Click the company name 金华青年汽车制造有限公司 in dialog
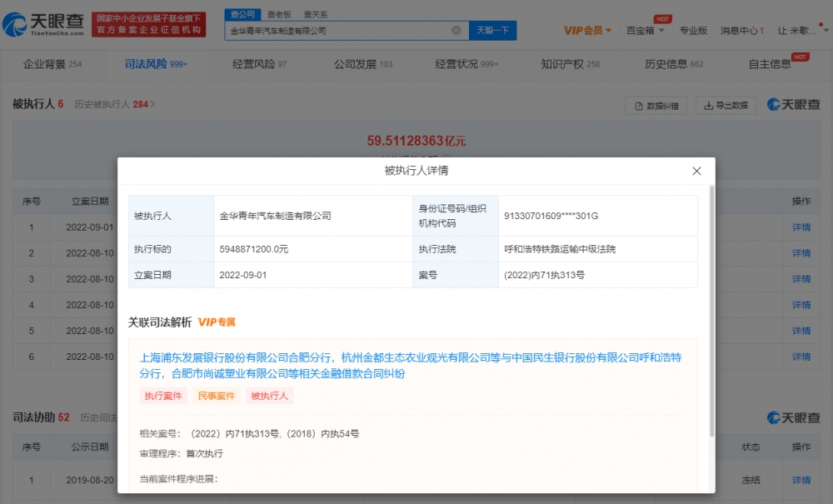The width and height of the screenshot is (833, 504). point(275,216)
